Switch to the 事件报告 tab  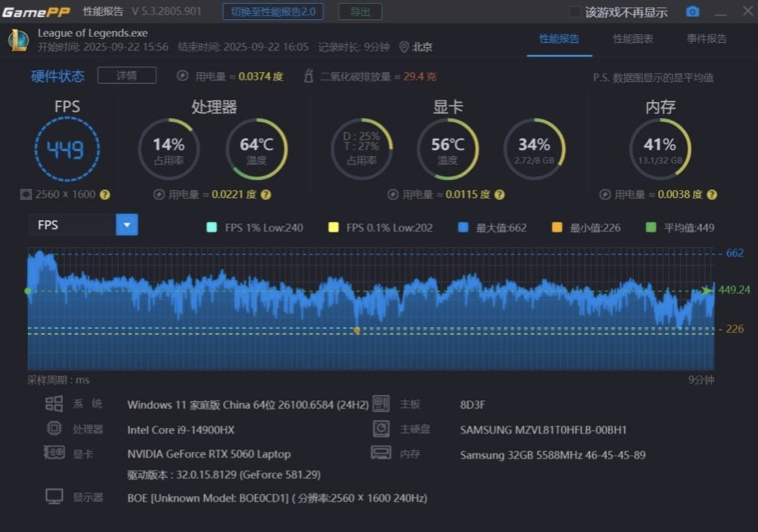point(706,39)
